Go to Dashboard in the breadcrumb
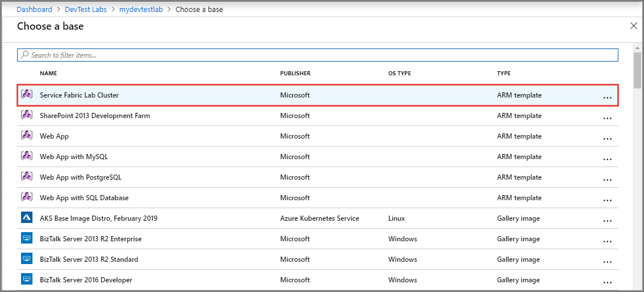 click(35, 9)
